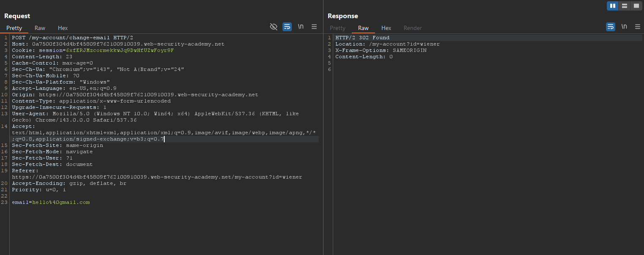Switch Request view to Pretty tab
Image resolution: width=644 pixels, height=255 pixels.
(14, 28)
